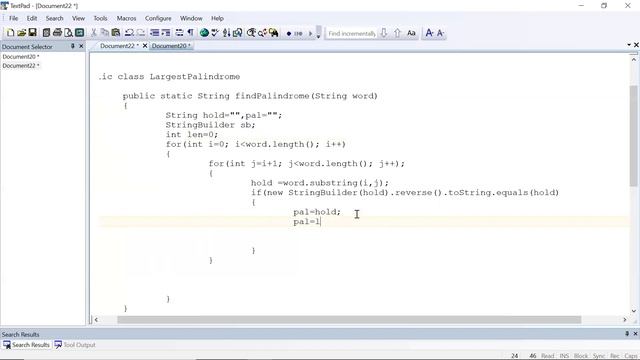Click the line 'pal=hold;' in editor

(317, 212)
